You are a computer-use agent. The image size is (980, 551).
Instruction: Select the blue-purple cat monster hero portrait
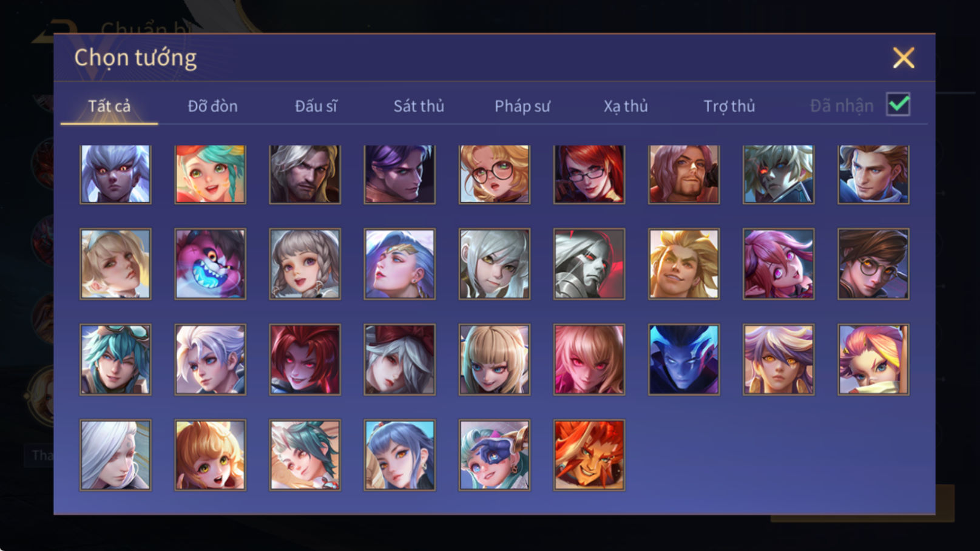pos(210,264)
